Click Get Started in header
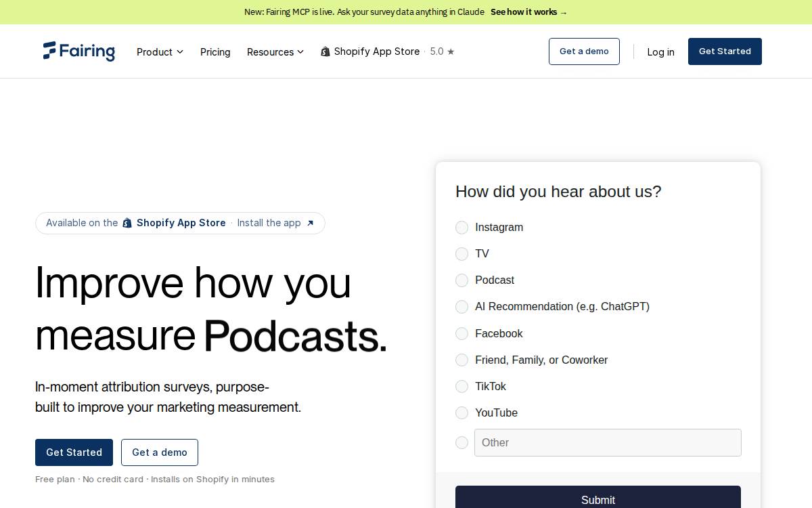Image resolution: width=812 pixels, height=508 pixels. pyautogui.click(x=725, y=51)
